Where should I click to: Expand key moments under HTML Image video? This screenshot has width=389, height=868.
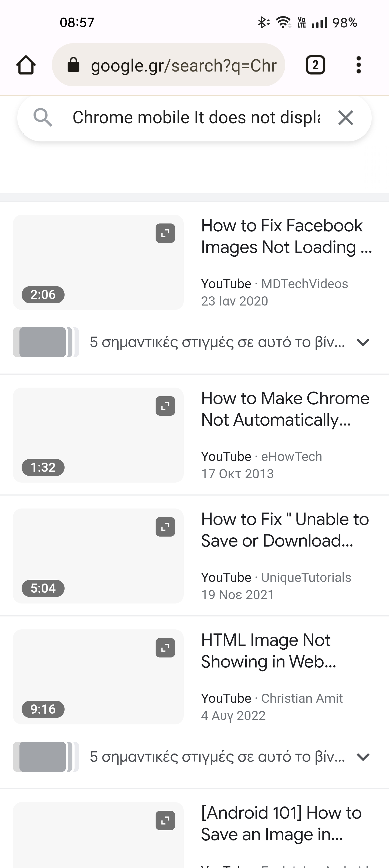[363, 757]
